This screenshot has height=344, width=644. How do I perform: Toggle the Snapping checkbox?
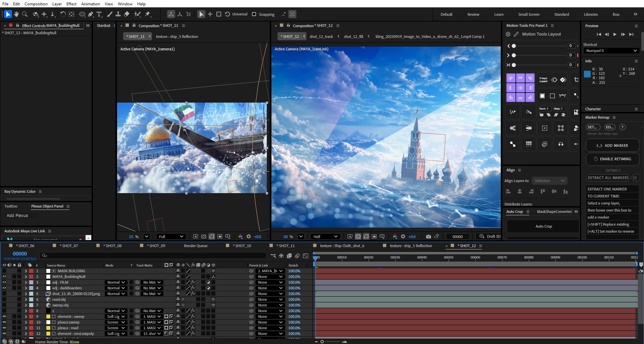click(x=254, y=14)
